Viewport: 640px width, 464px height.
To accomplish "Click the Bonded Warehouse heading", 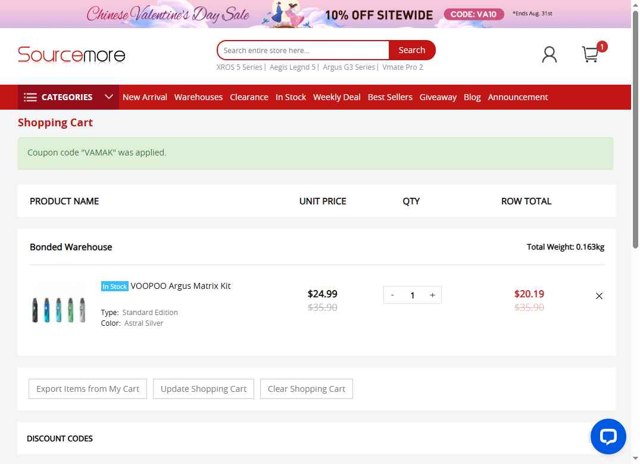I will coord(71,247).
